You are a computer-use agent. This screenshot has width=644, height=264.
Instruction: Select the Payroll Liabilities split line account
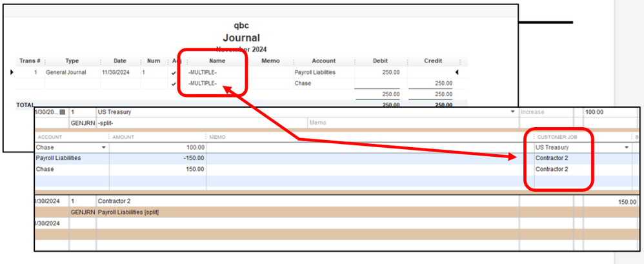(58, 158)
